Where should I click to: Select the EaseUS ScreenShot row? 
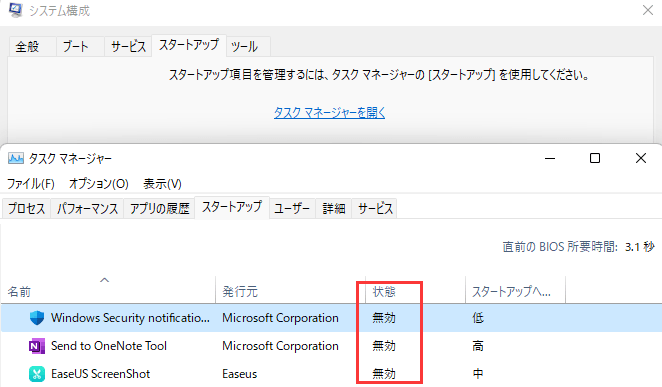tap(331, 374)
